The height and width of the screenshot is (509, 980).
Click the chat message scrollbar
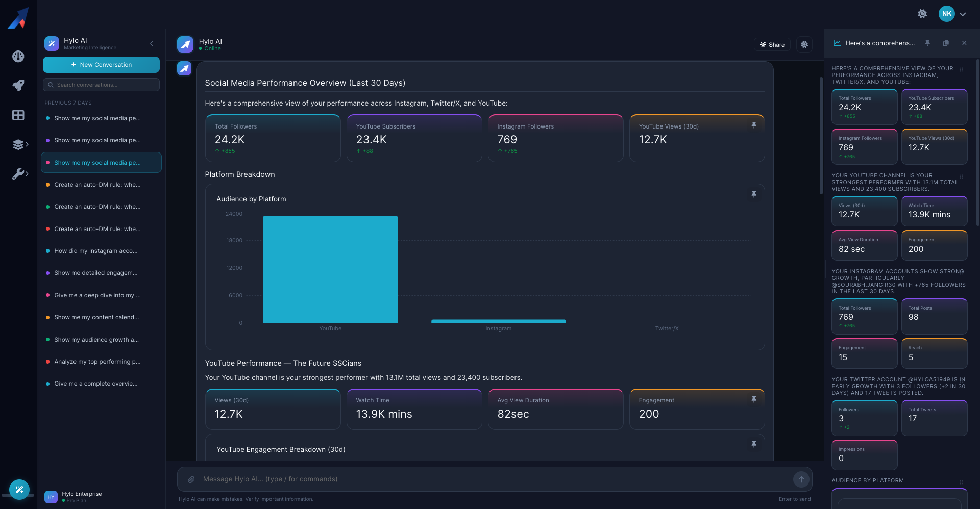tap(821, 136)
